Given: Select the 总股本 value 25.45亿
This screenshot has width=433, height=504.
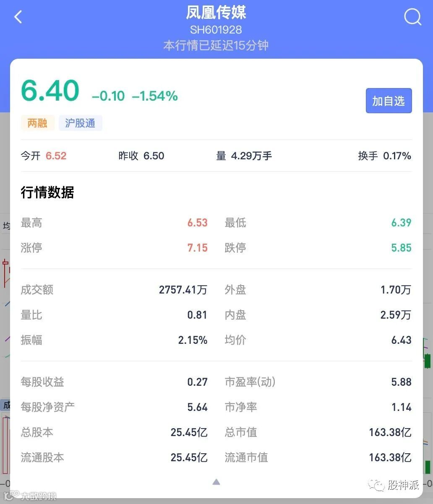Looking at the screenshot, I should pyautogui.click(x=189, y=432).
